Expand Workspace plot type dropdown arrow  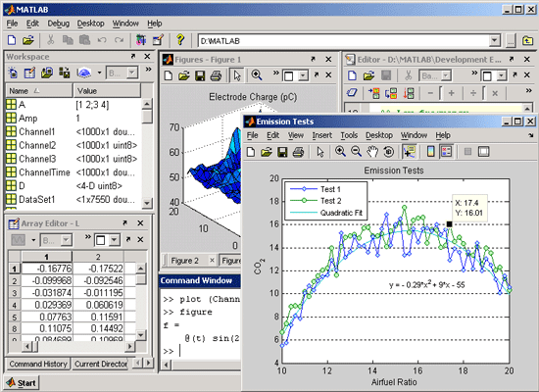99,73
